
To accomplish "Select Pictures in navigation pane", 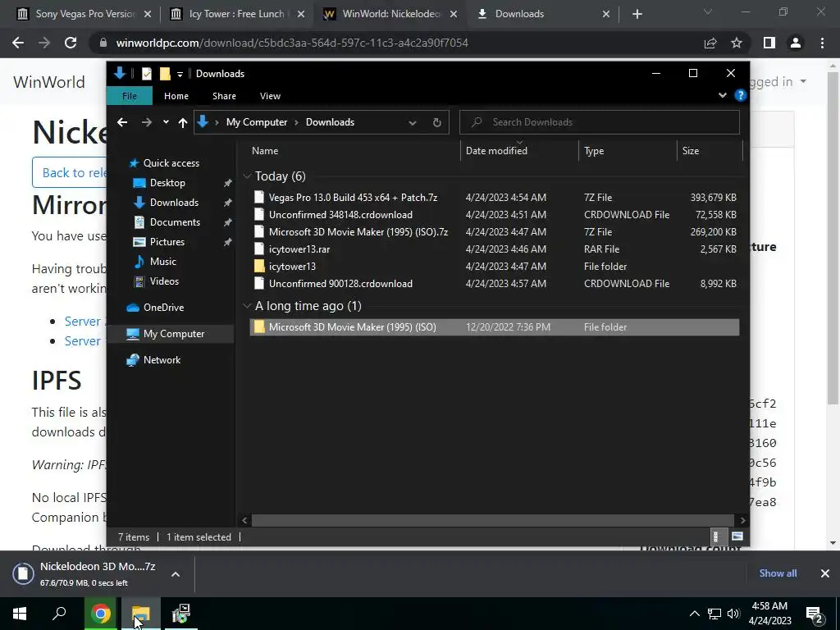I will pos(167,242).
